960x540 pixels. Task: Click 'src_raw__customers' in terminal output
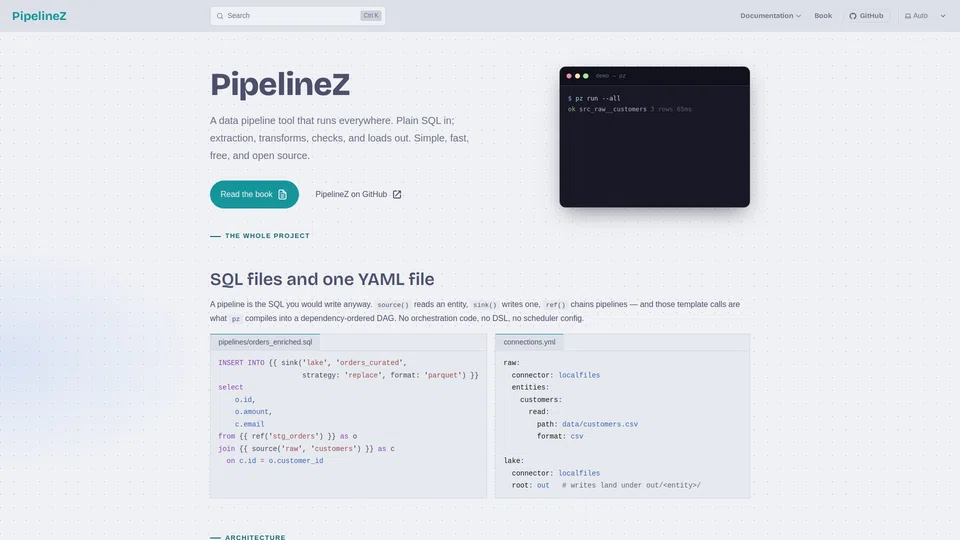coord(612,109)
